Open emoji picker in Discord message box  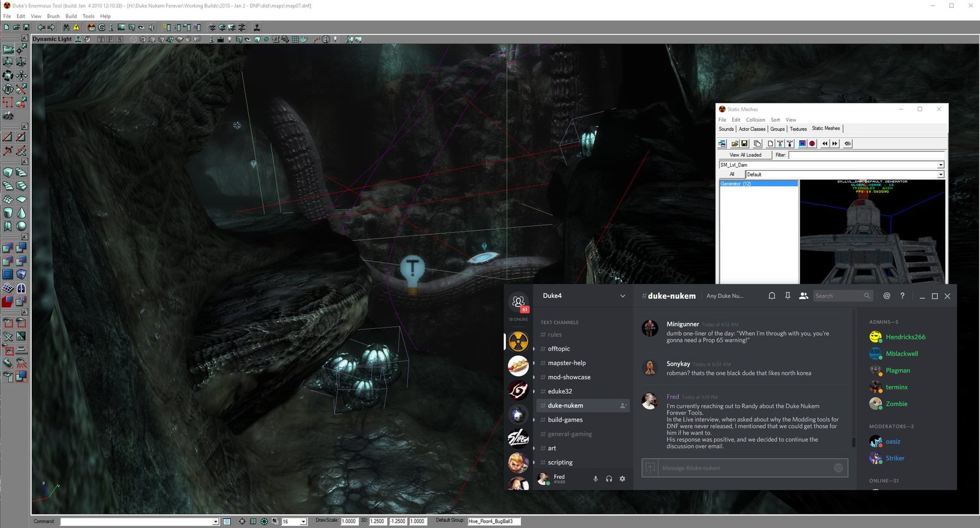839,468
